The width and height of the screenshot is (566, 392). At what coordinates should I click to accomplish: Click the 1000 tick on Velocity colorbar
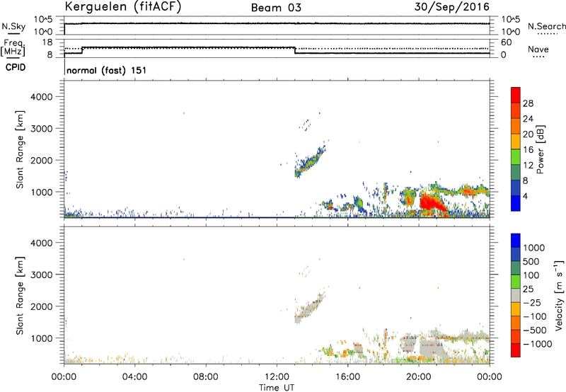(x=534, y=248)
